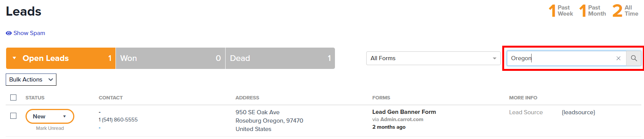The image size is (644, 139).
Task: Switch to the Won tab
Action: point(170,58)
